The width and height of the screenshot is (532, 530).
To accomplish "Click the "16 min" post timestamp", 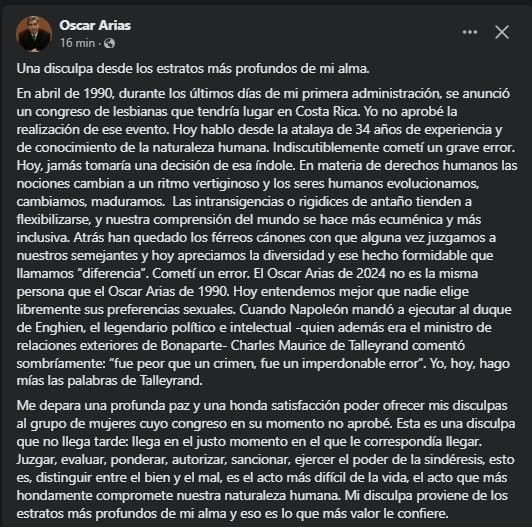I will click(x=77, y=43).
